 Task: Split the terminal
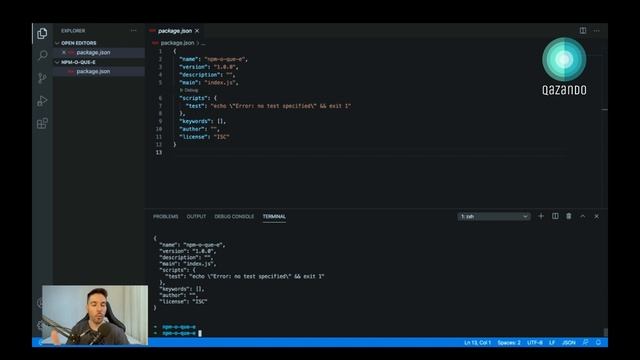pyautogui.click(x=555, y=216)
